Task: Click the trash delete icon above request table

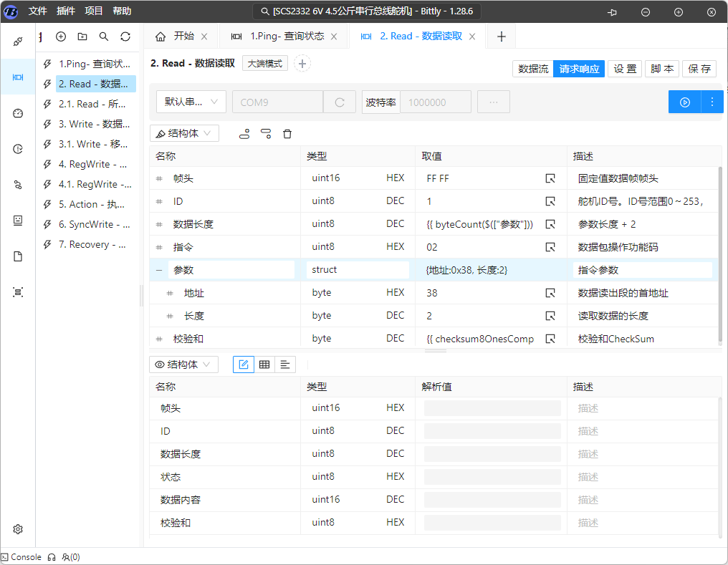Action: click(287, 134)
